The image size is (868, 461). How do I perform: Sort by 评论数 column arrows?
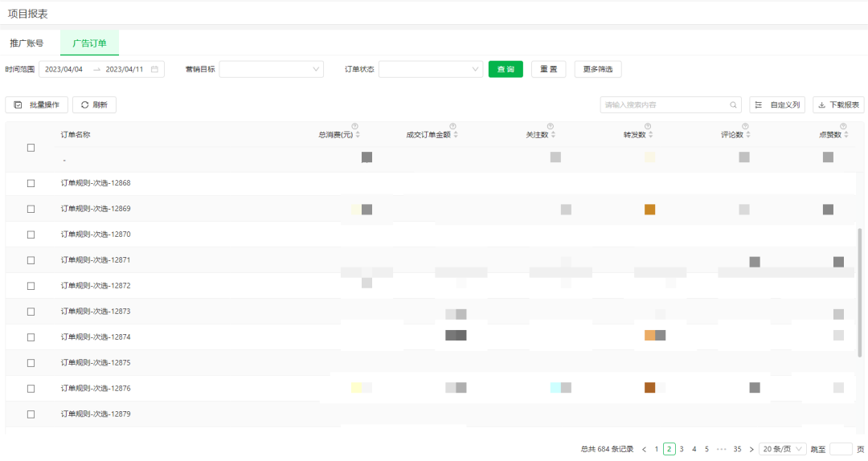point(748,134)
